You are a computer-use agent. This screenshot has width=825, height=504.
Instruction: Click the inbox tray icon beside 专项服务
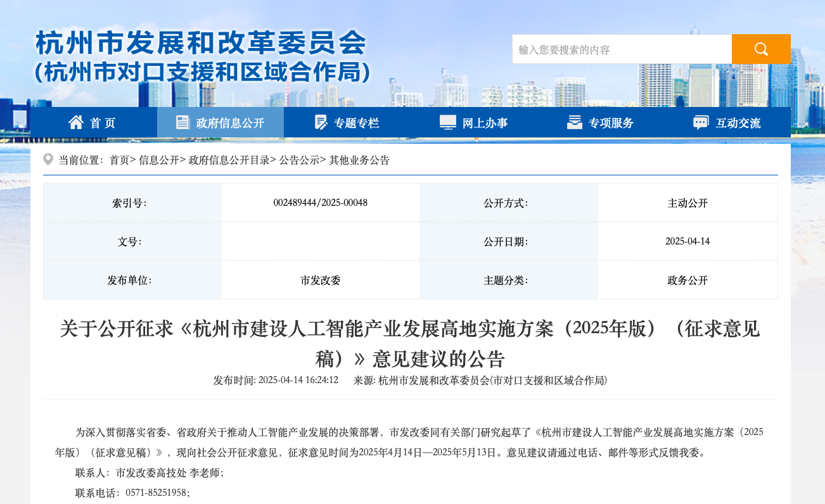click(575, 122)
